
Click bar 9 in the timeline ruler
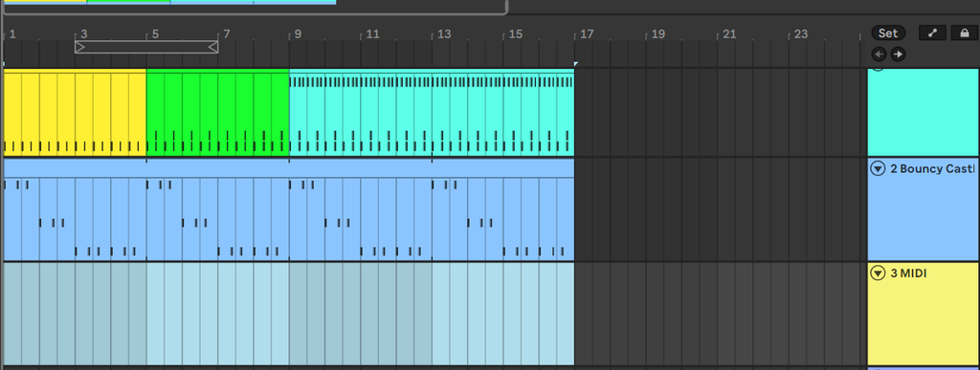click(x=297, y=34)
